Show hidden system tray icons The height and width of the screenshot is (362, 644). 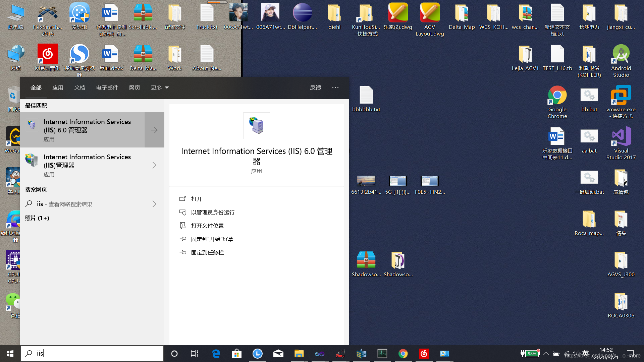(x=546, y=354)
